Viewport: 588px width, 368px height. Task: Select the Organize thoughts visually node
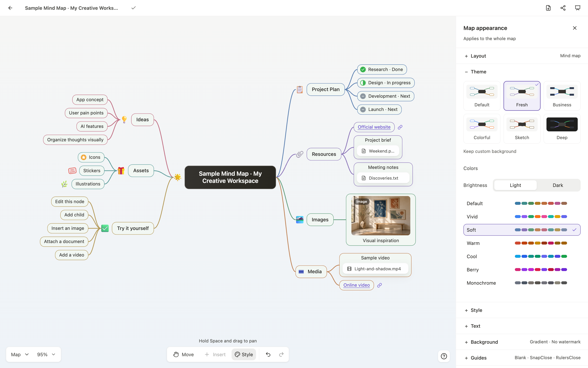(75, 140)
